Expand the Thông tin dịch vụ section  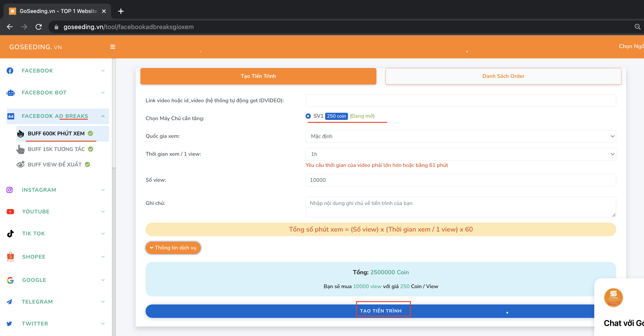pos(173,247)
